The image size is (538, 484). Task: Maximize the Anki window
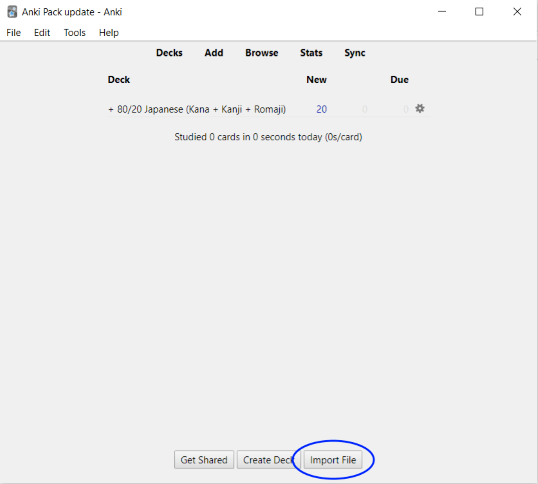pos(479,12)
